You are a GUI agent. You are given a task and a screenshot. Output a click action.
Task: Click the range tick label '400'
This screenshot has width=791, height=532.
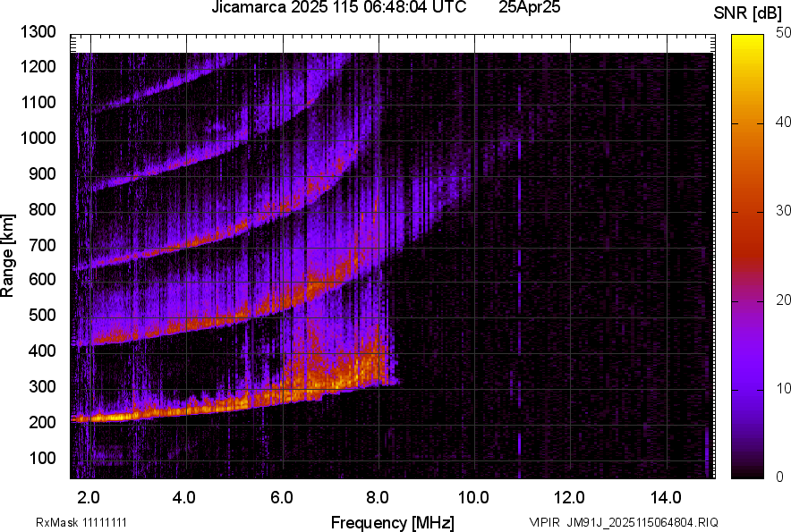point(42,350)
